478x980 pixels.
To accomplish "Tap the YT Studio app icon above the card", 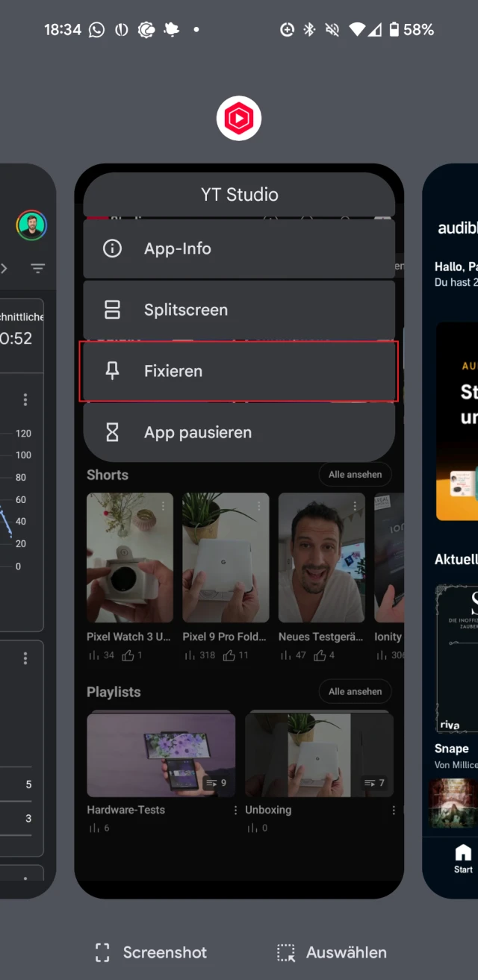I will pos(239,118).
